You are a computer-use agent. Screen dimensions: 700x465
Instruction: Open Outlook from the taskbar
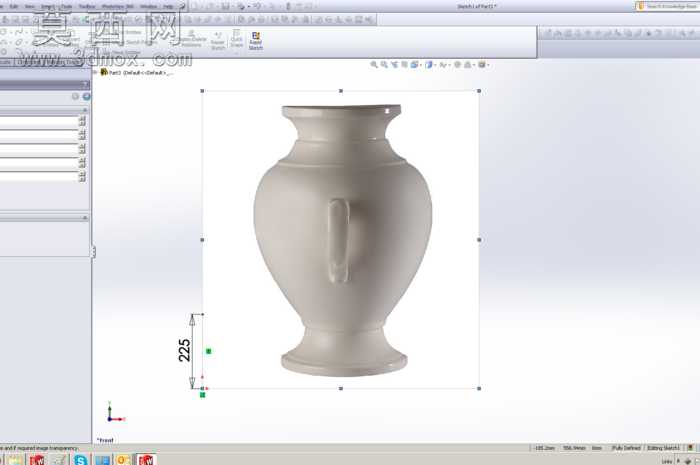tap(123, 459)
